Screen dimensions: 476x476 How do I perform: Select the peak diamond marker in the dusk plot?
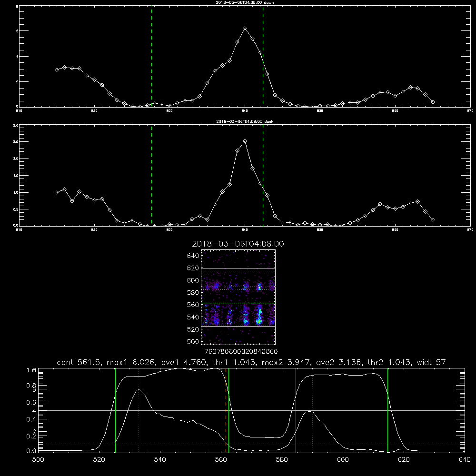pyautogui.click(x=245, y=141)
